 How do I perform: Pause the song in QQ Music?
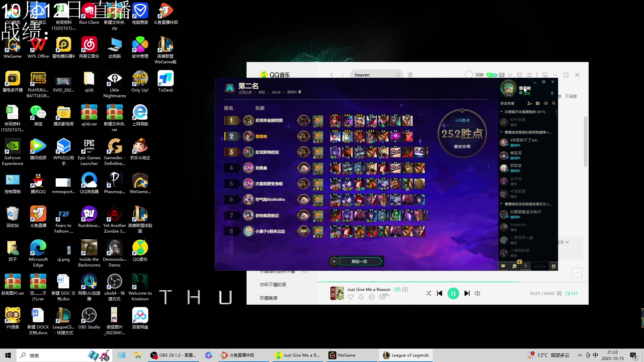[x=453, y=293]
